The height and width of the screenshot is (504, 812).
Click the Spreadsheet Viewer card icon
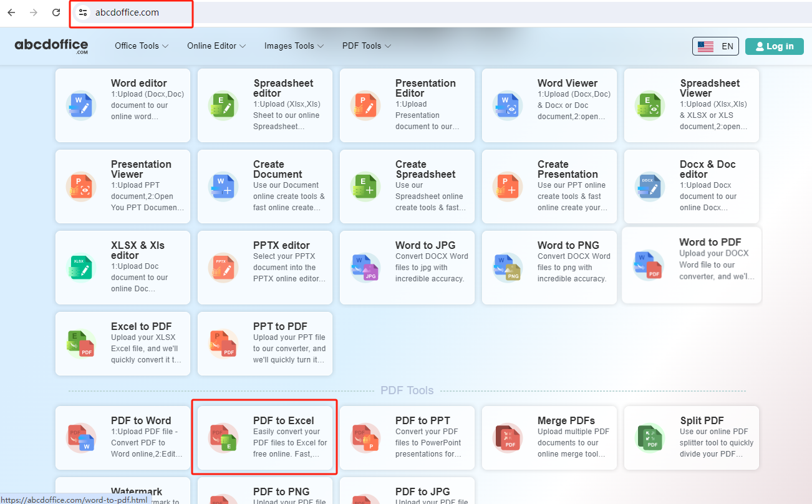tap(650, 105)
